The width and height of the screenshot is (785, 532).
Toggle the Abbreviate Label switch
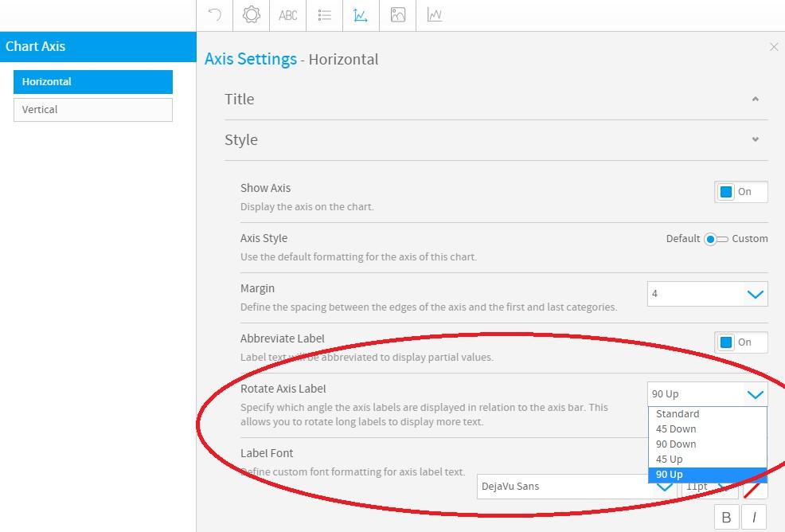pos(741,342)
